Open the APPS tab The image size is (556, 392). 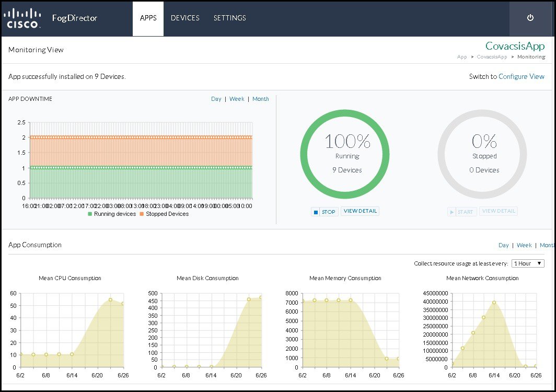coord(148,18)
